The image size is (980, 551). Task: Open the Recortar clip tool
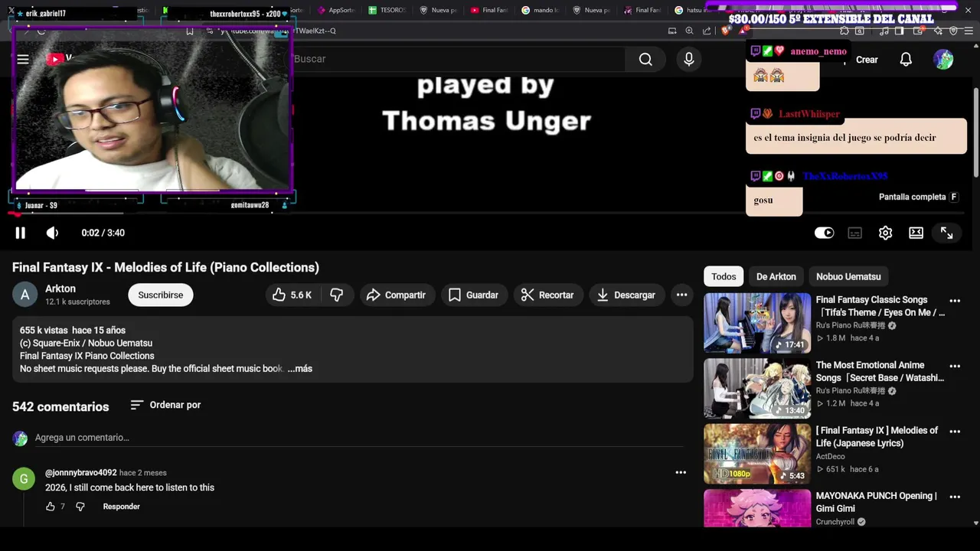pos(547,295)
